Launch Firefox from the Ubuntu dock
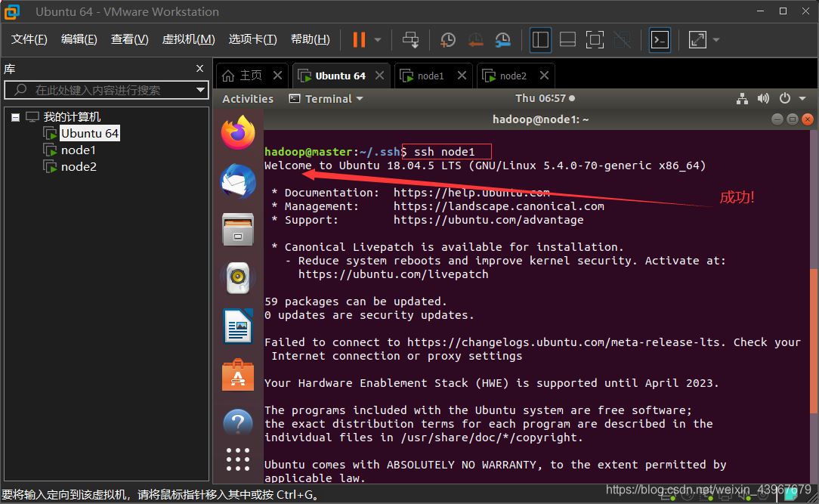This screenshot has width=819, height=504. 238,133
